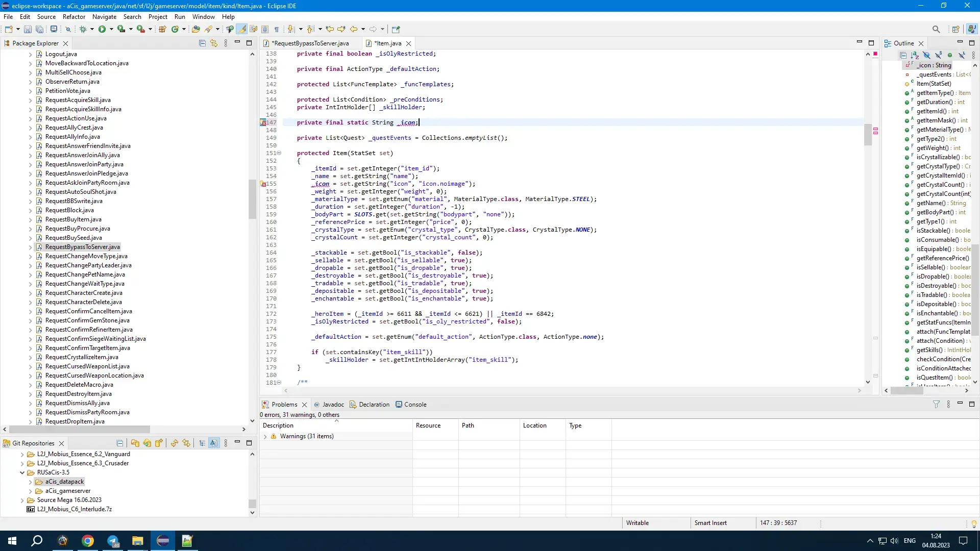Collapse the RUSaCis-3.5 repository node
Viewport: 980px width, 551px height.
pyautogui.click(x=22, y=472)
